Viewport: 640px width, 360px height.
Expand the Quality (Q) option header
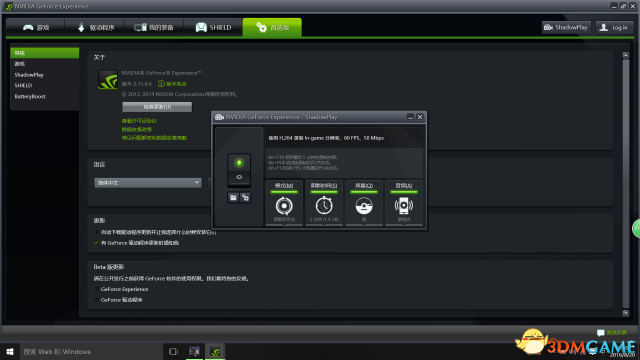coord(364,186)
